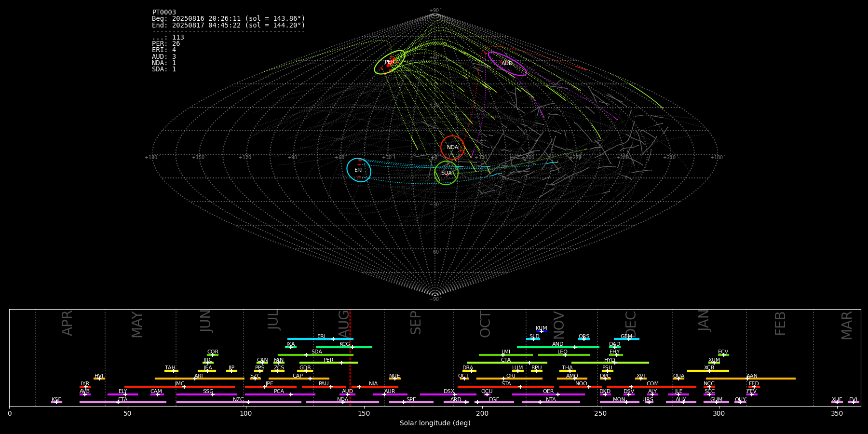
Task: Click the ORI shower bar in timeline
Action: pos(509,379)
